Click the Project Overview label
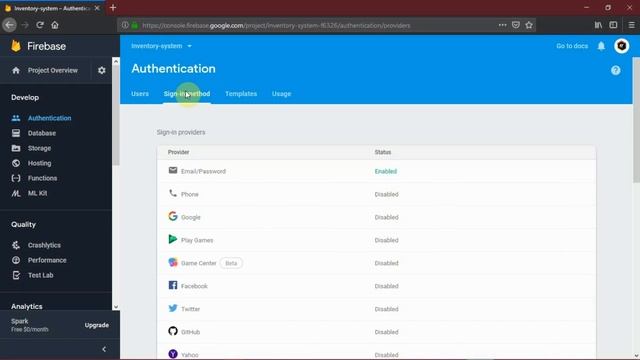Image resolution: width=640 pixels, height=360 pixels. point(53,70)
